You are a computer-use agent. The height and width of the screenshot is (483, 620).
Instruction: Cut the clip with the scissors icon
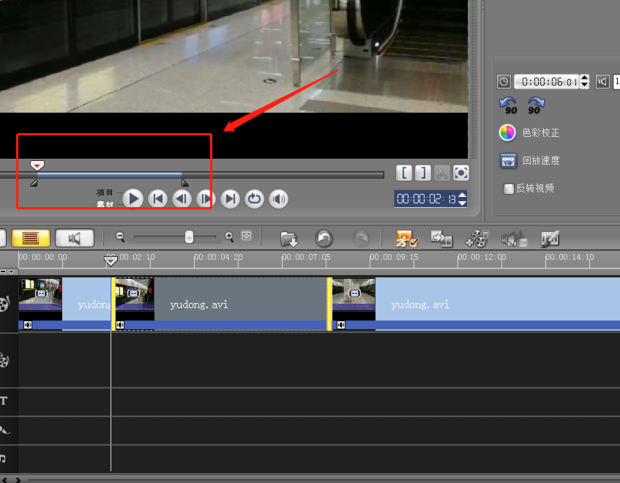442,173
